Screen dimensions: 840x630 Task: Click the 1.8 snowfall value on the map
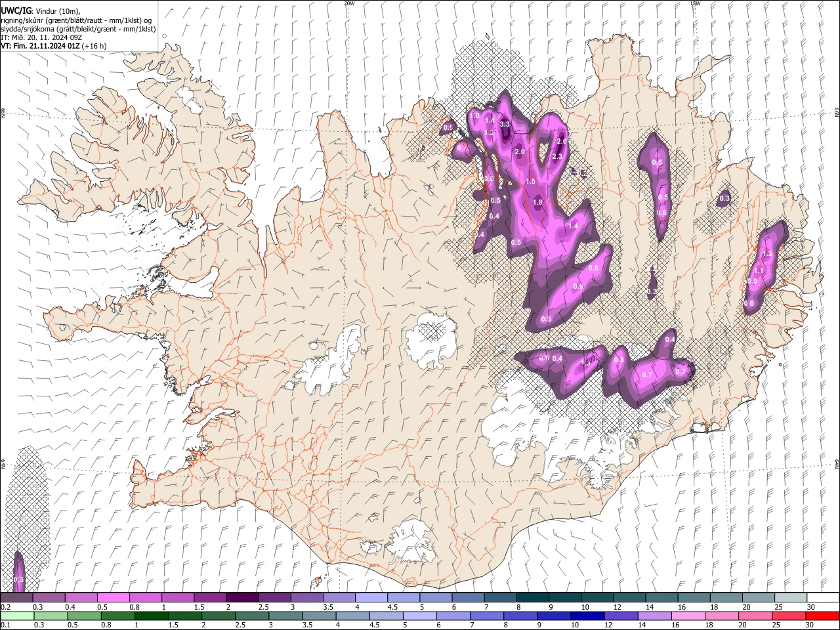pyautogui.click(x=537, y=203)
